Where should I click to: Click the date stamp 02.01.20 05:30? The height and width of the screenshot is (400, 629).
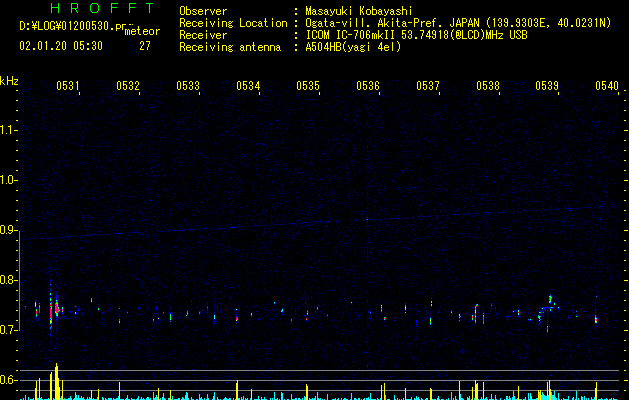tap(61, 46)
